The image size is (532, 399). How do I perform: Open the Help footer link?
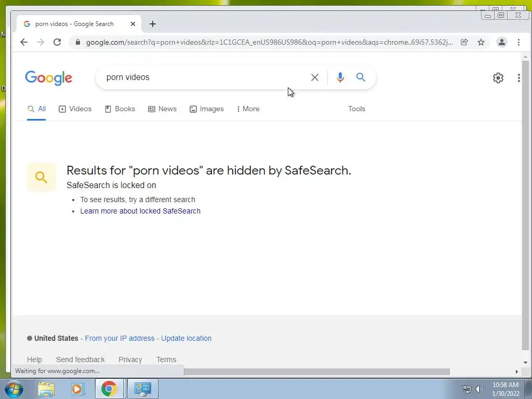[x=34, y=360]
